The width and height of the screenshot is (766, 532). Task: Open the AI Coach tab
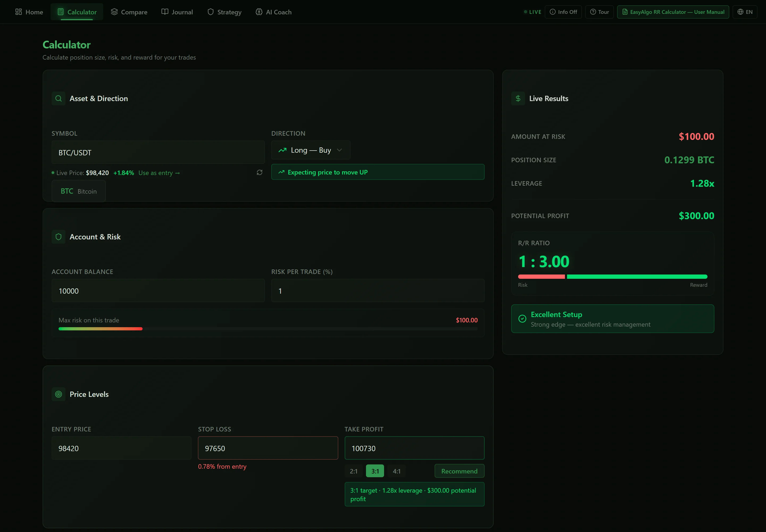(274, 12)
